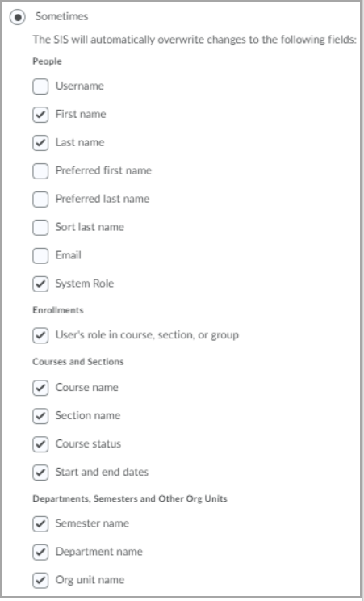Click the Course status label text
364x601 pixels.
tap(88, 443)
